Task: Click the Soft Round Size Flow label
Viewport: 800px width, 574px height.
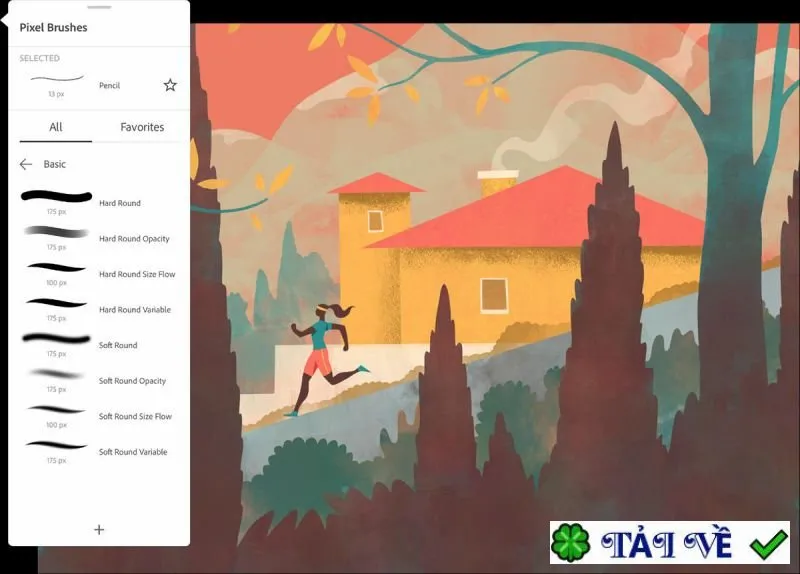Action: pyautogui.click(x=135, y=416)
